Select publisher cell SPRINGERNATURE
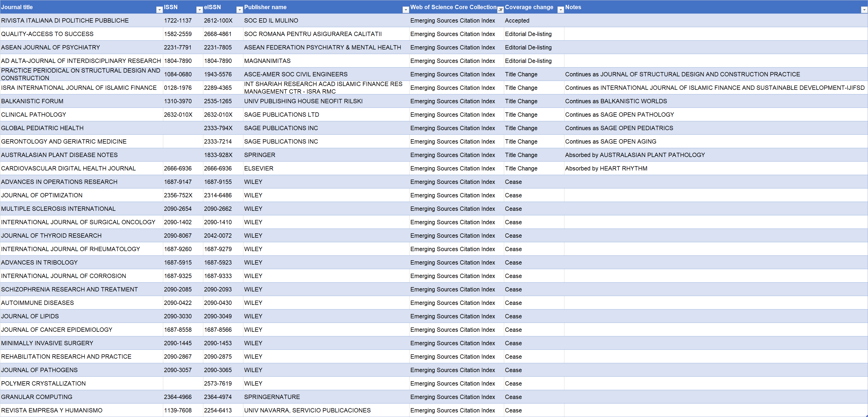868x417 pixels. coord(326,397)
